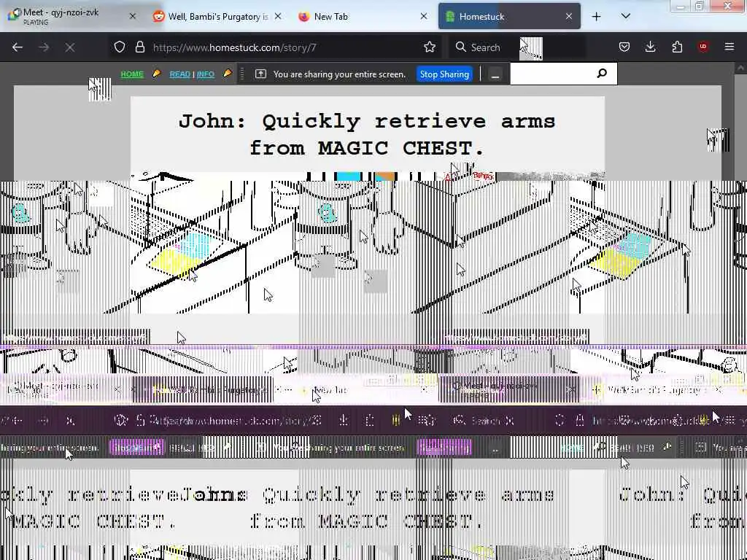Open the uBlock Origin extension icon

pyautogui.click(x=703, y=47)
